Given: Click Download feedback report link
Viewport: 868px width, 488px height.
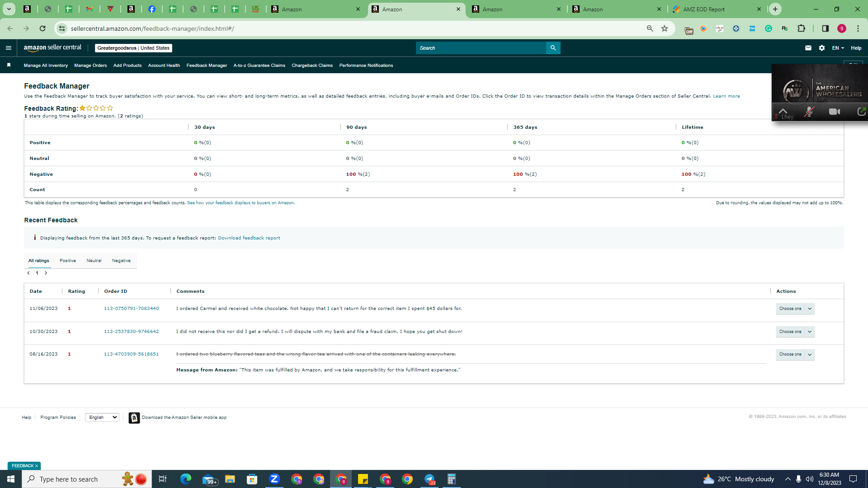Looking at the screenshot, I should [249, 238].
